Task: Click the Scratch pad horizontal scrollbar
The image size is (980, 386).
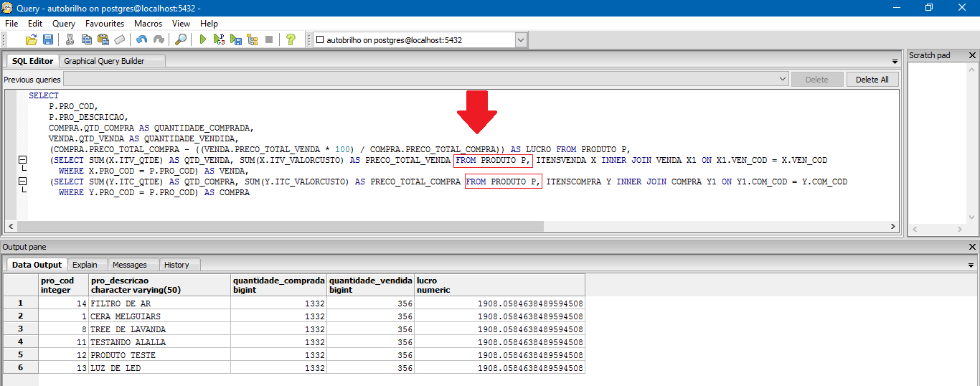Action: [942, 229]
